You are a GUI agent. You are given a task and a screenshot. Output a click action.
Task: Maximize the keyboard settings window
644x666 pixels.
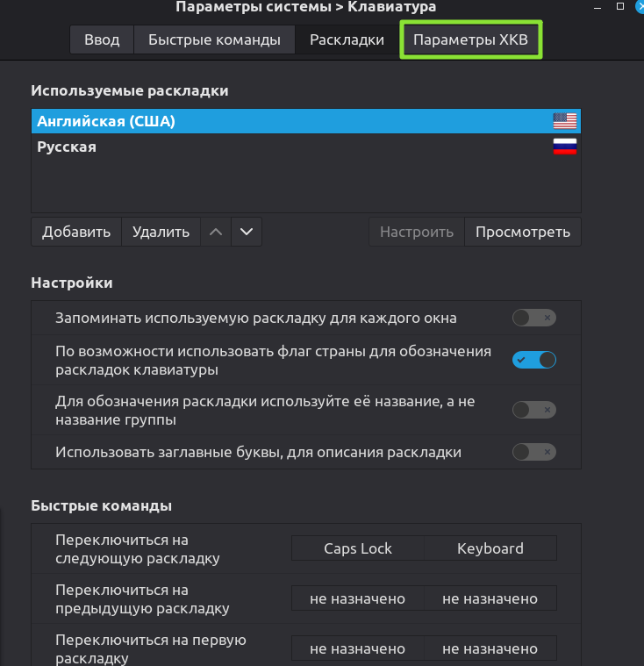tap(619, 6)
